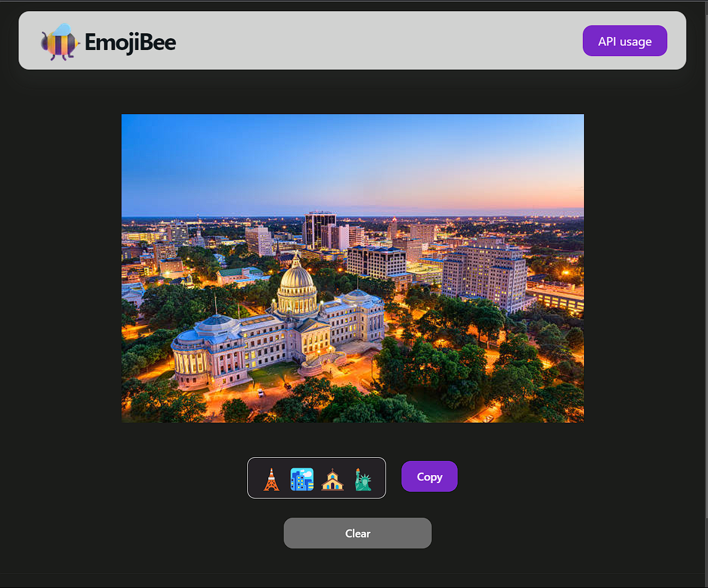Click inside the emoji results container

(x=316, y=478)
